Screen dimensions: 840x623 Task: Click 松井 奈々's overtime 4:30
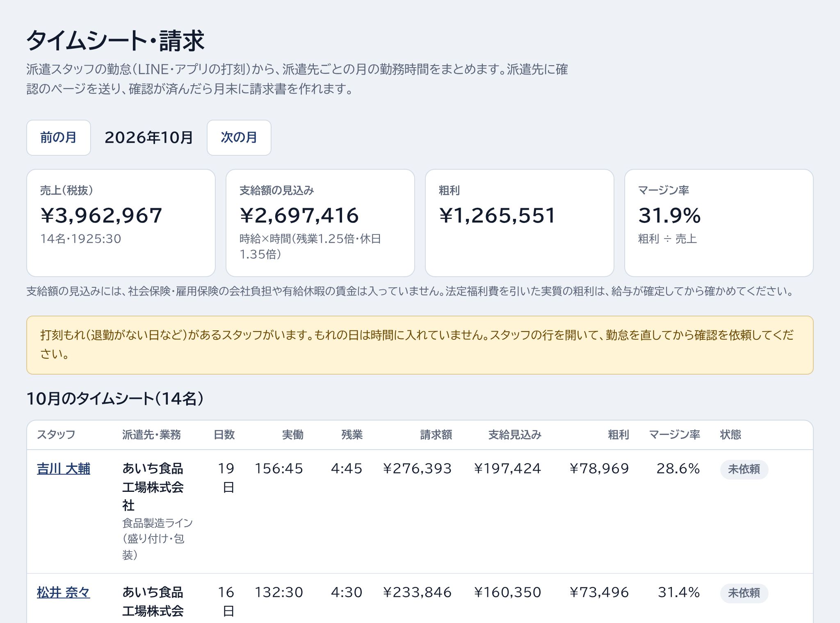click(x=347, y=593)
